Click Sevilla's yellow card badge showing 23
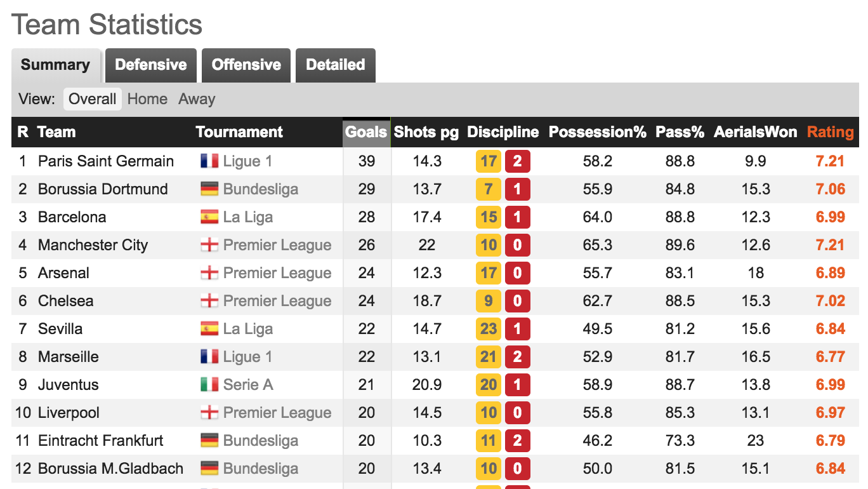The width and height of the screenshot is (868, 489). click(x=489, y=329)
